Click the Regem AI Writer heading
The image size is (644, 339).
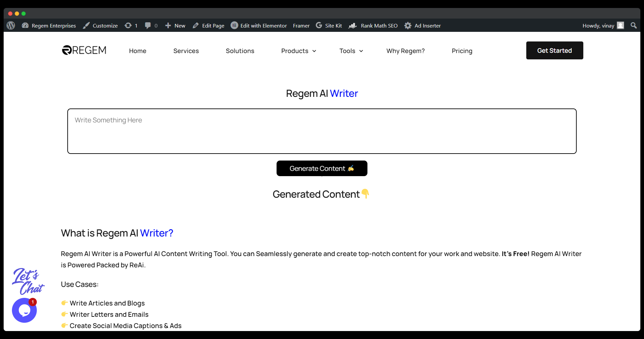tap(322, 94)
